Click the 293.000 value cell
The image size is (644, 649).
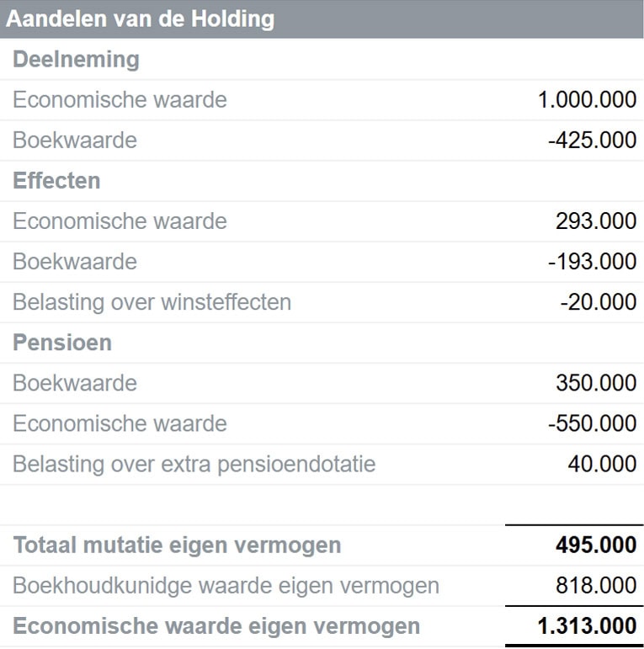(x=596, y=221)
